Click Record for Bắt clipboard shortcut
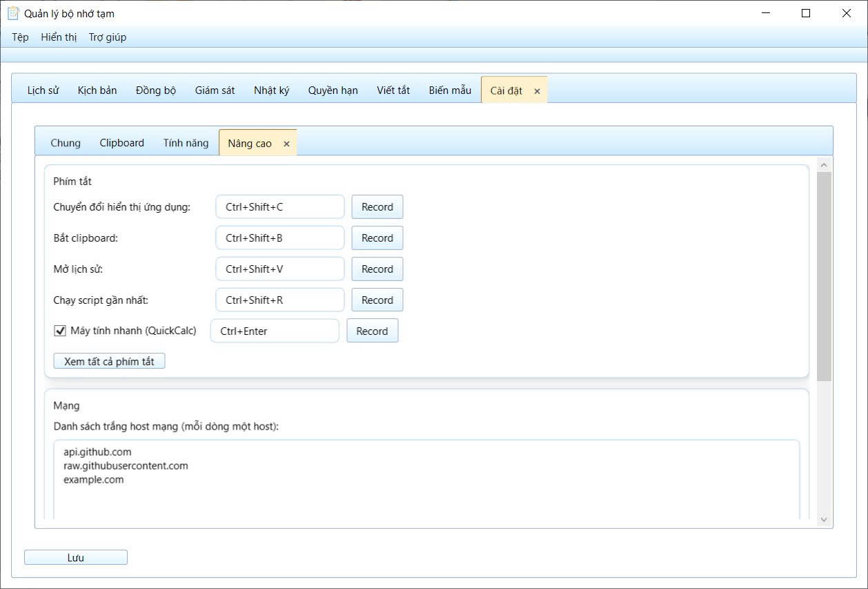The height and width of the screenshot is (589, 868). (377, 238)
